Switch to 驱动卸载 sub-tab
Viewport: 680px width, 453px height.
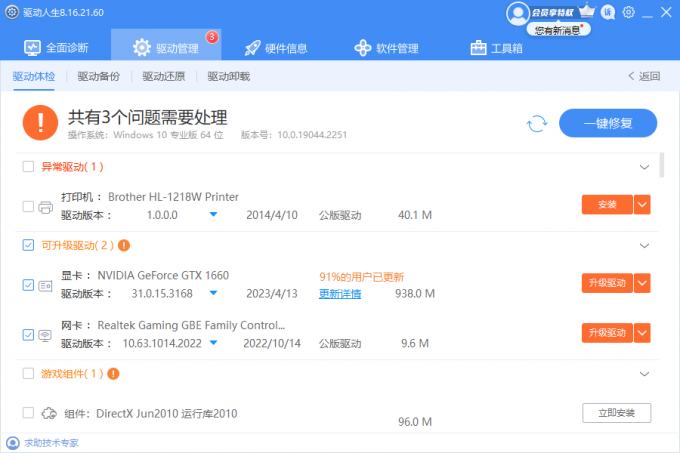229,76
